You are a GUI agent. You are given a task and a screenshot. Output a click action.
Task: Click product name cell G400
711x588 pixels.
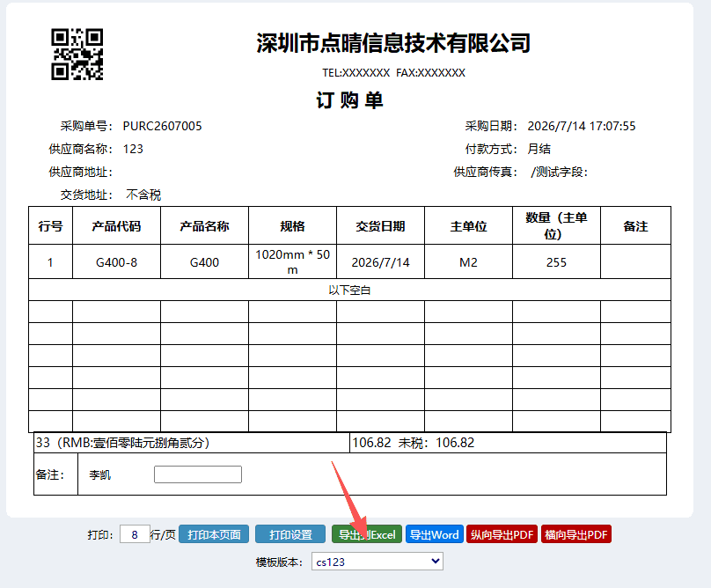(204, 261)
